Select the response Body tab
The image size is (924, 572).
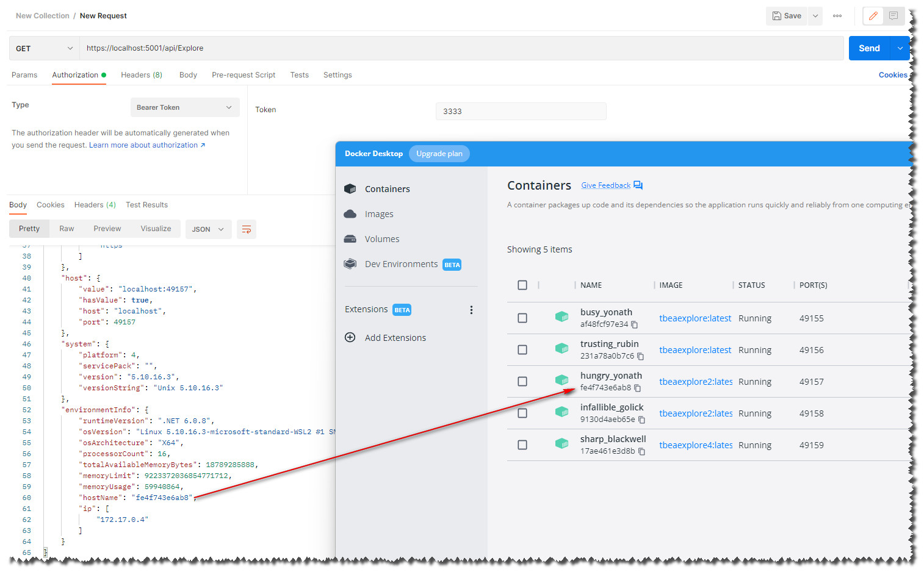coord(18,205)
